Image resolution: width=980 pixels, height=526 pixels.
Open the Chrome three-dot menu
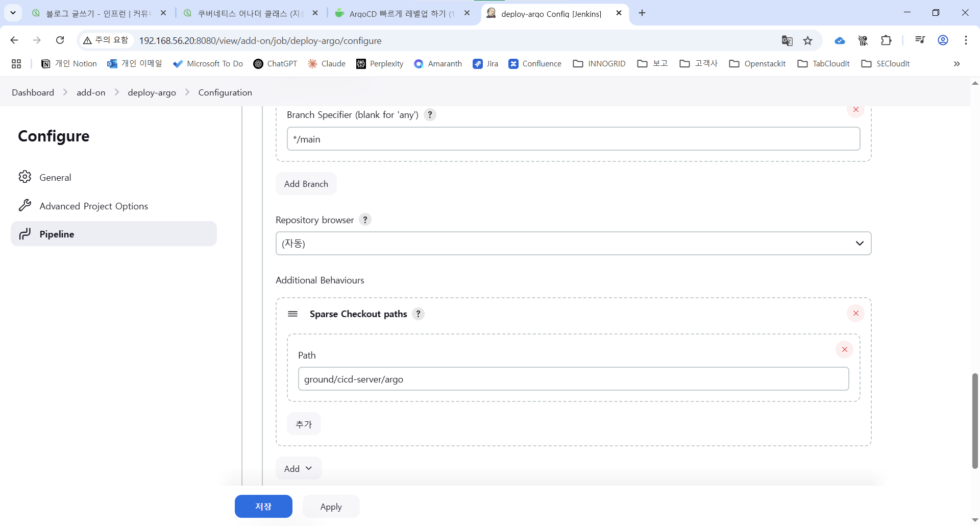966,40
